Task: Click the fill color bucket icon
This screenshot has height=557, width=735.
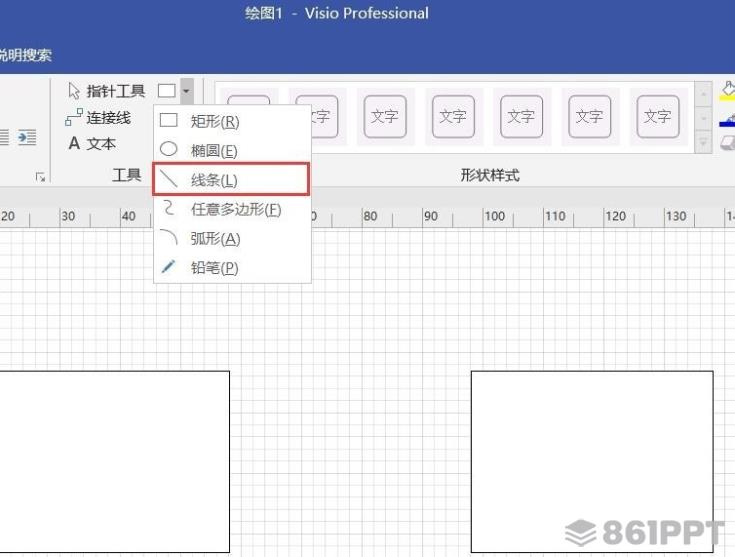Action: pos(727,91)
